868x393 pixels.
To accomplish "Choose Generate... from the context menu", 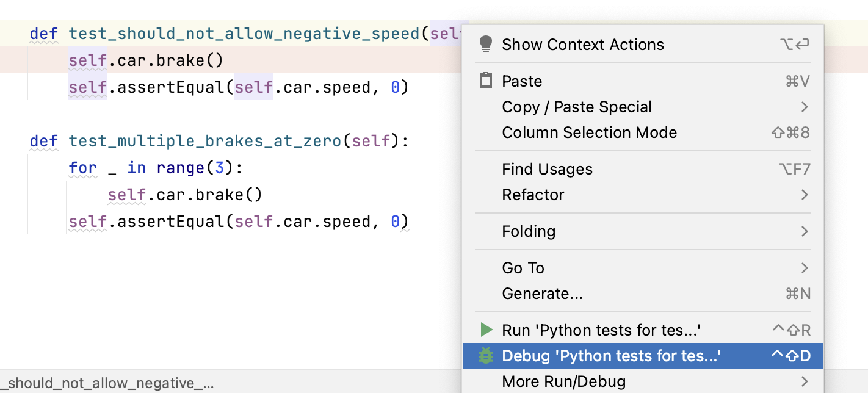I will click(x=543, y=294).
